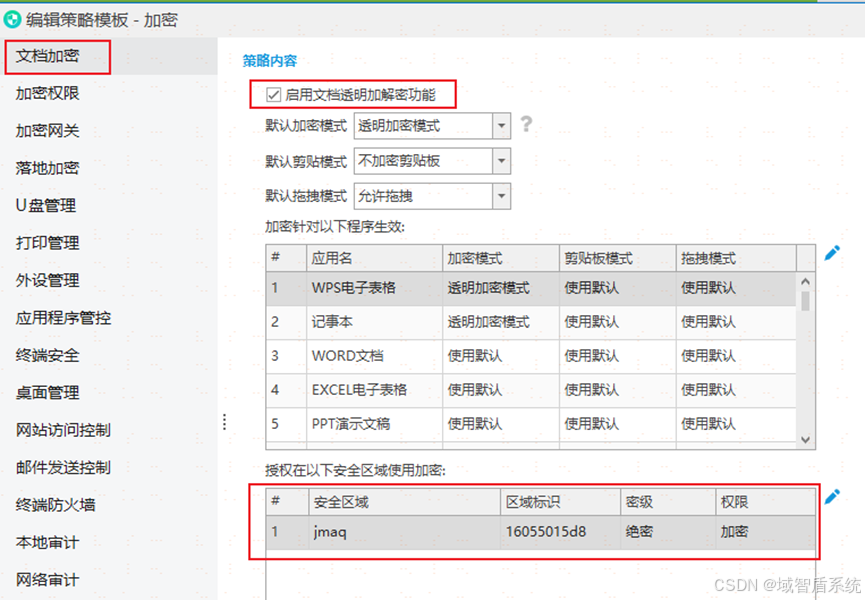
Task: Click the edit pencil beside security zone table
Action: [832, 496]
